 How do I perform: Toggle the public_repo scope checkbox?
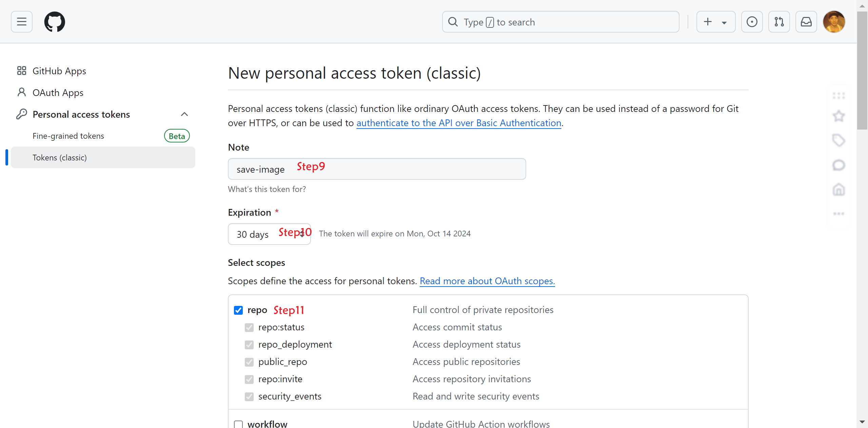coord(249,362)
